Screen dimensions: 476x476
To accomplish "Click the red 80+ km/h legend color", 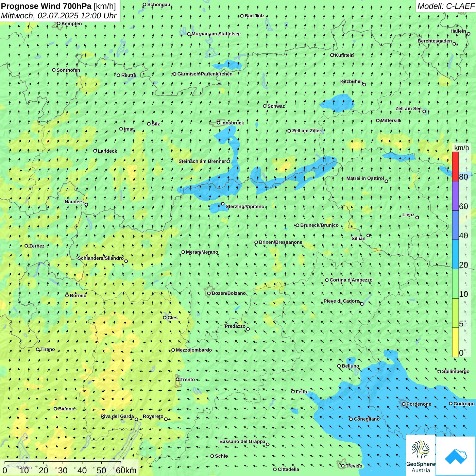I will 455,167.
